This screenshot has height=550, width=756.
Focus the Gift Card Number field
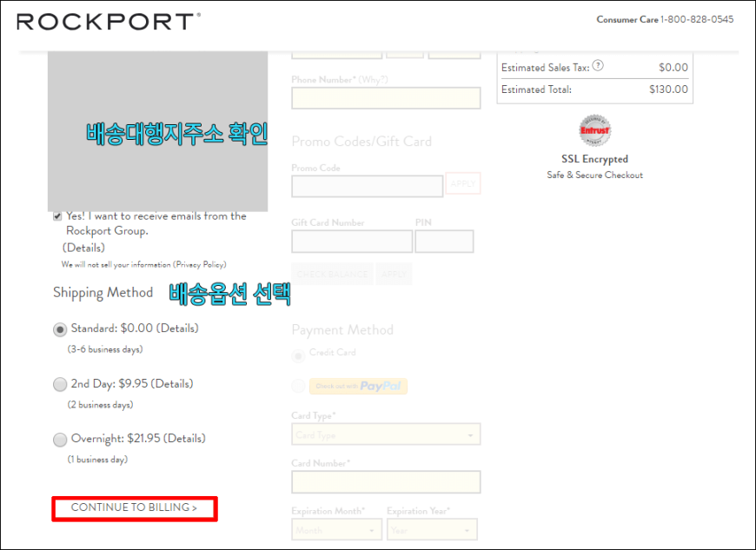(x=352, y=242)
